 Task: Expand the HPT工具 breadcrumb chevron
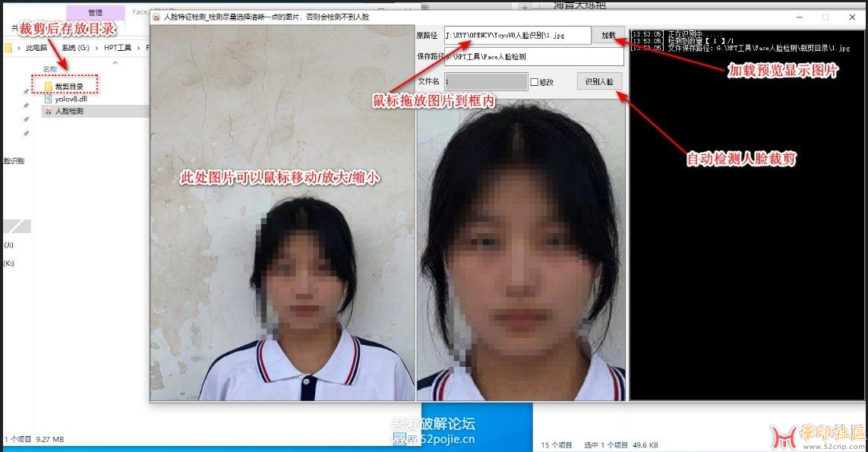tap(137, 48)
